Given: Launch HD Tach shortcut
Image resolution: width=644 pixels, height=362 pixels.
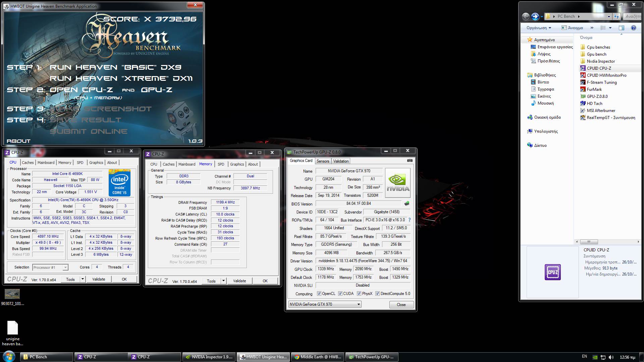Looking at the screenshot, I should pyautogui.click(x=594, y=104).
